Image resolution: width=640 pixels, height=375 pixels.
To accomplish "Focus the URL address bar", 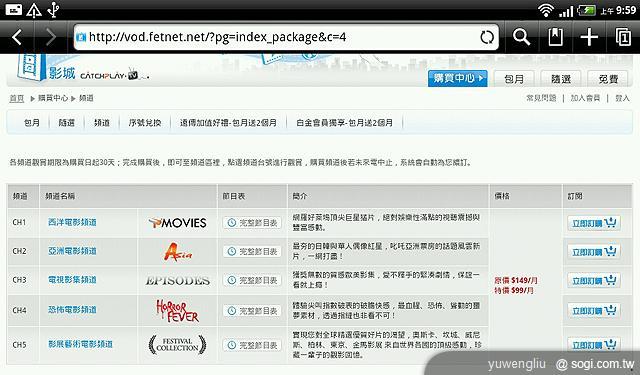I will 286,38.
